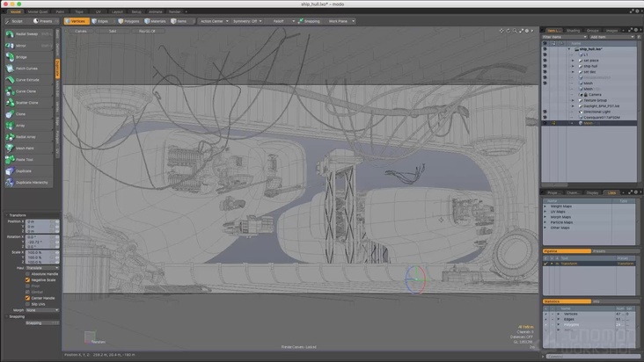Pick the Curve Extrude tool
Viewport: 644px width, 362px height.
point(26,79)
